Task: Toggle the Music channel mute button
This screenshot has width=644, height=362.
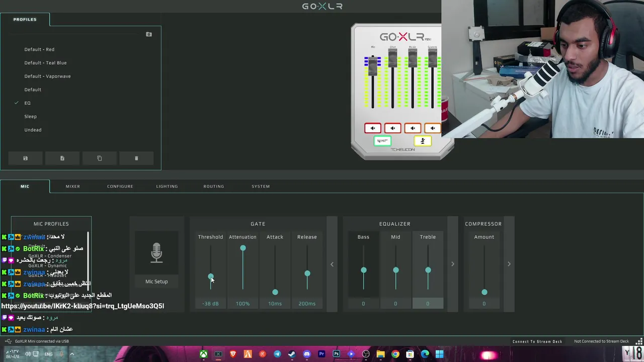Action: [x=413, y=128]
